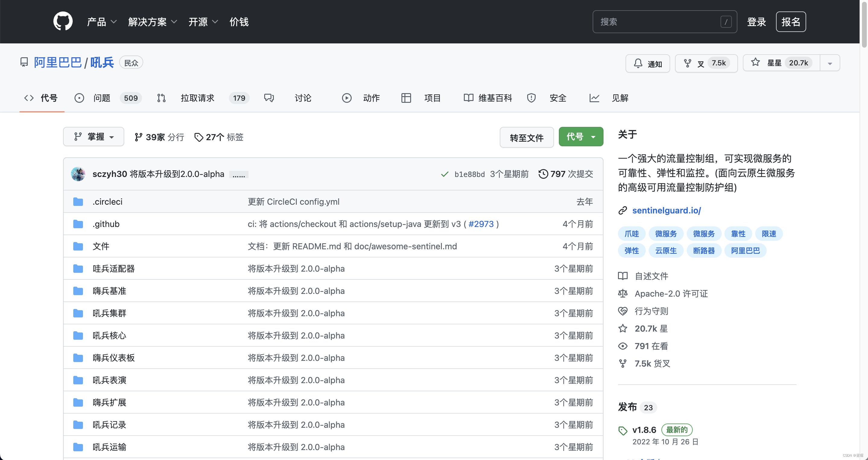Open the sentinelguard.io link

pyautogui.click(x=666, y=210)
